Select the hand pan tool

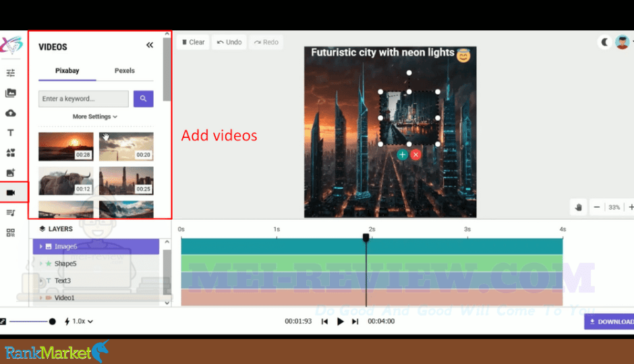[578, 207]
